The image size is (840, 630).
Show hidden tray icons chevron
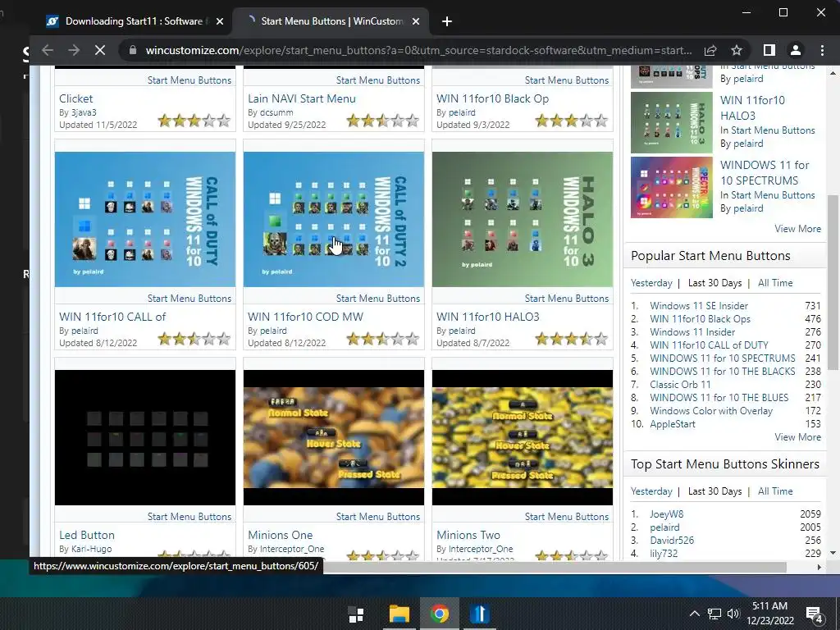pyautogui.click(x=694, y=614)
